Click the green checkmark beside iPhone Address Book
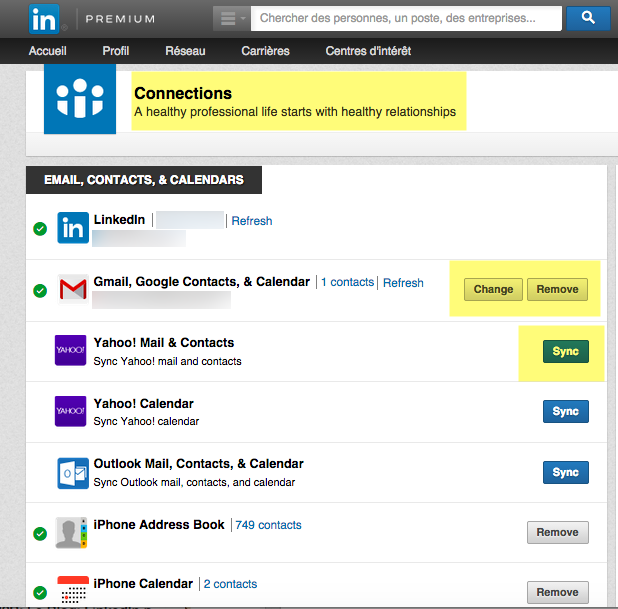 [x=40, y=534]
